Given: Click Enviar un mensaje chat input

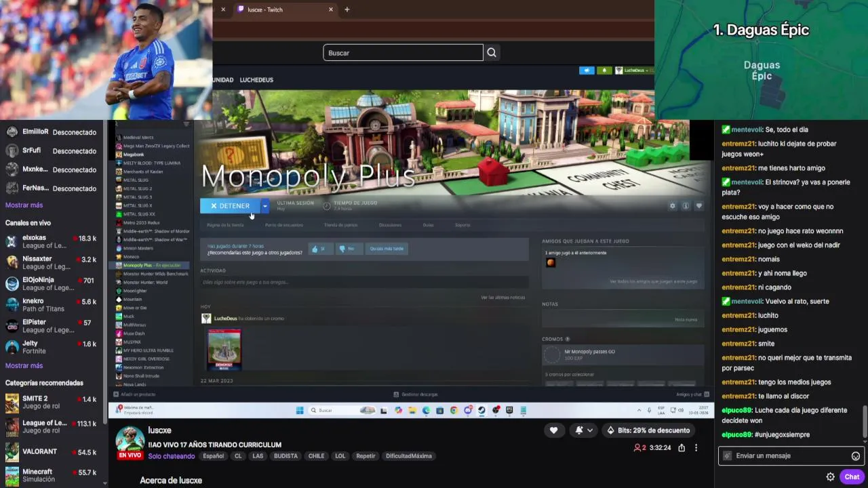Looking at the screenshot, I should (x=791, y=456).
